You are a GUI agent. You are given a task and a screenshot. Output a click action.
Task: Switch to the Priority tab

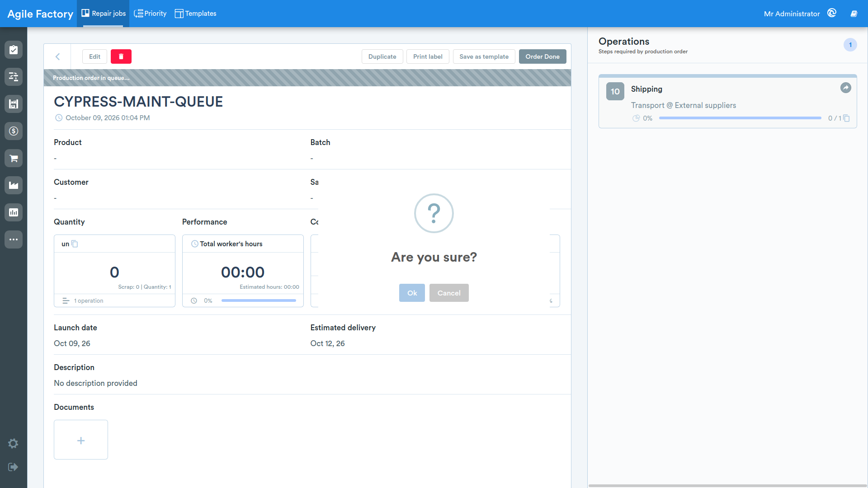pos(150,14)
